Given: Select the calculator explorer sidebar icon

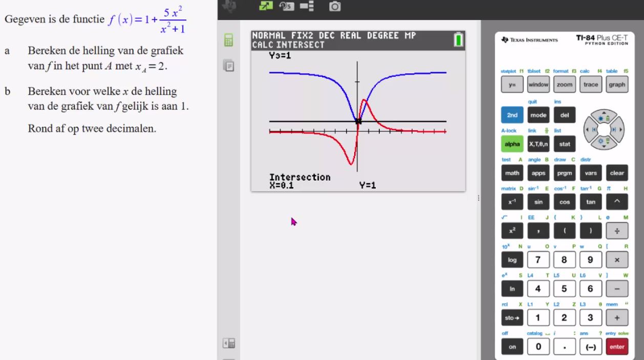Looking at the screenshot, I should (228, 40).
